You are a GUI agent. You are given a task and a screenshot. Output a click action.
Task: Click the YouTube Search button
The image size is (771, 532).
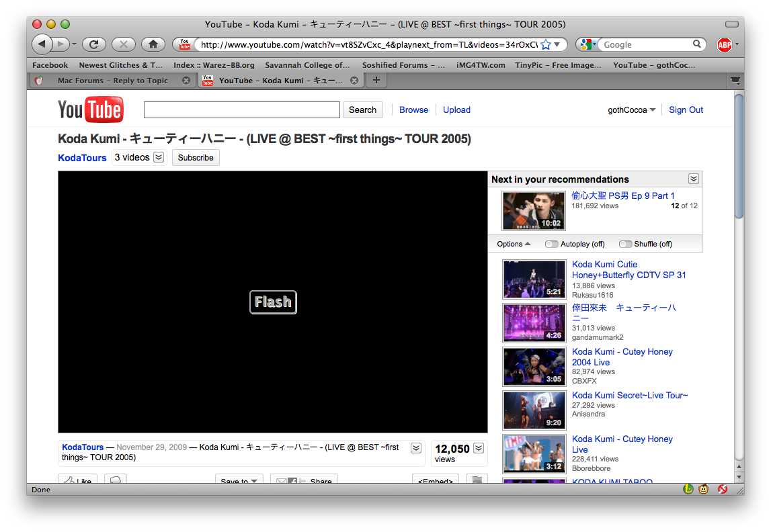tap(362, 109)
